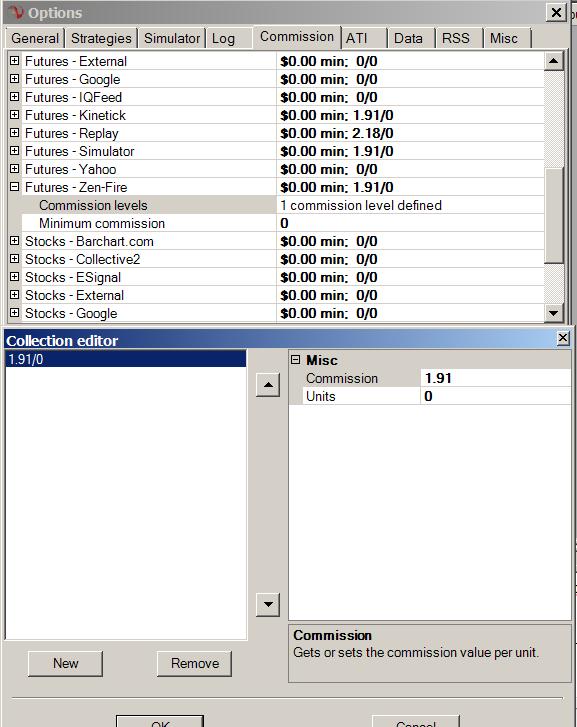Expand the Futures - Yahoo row
The image size is (577, 727).
[14, 169]
